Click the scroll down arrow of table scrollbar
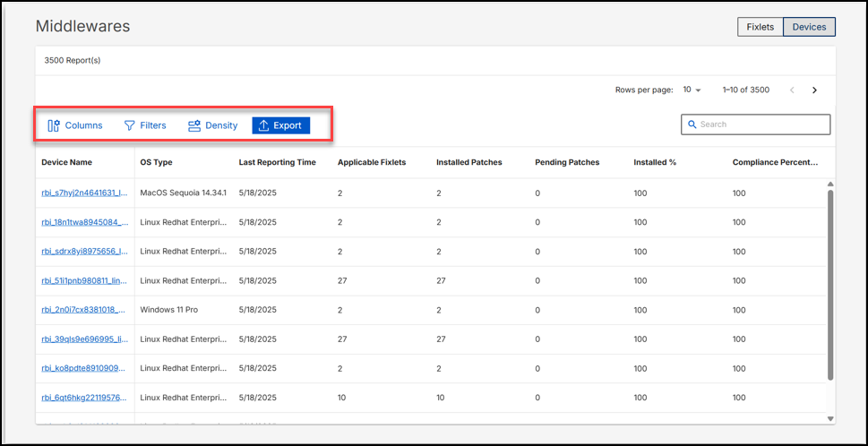This screenshot has height=446, width=868. [x=829, y=419]
